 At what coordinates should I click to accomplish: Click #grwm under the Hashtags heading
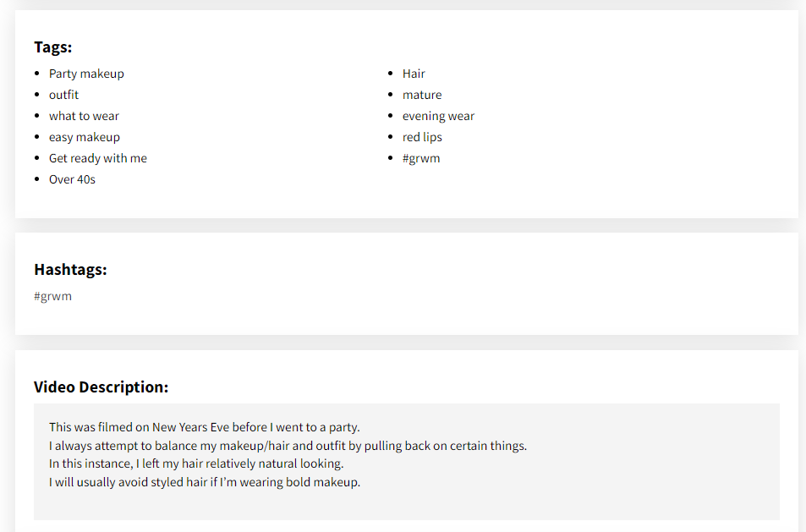(53, 297)
